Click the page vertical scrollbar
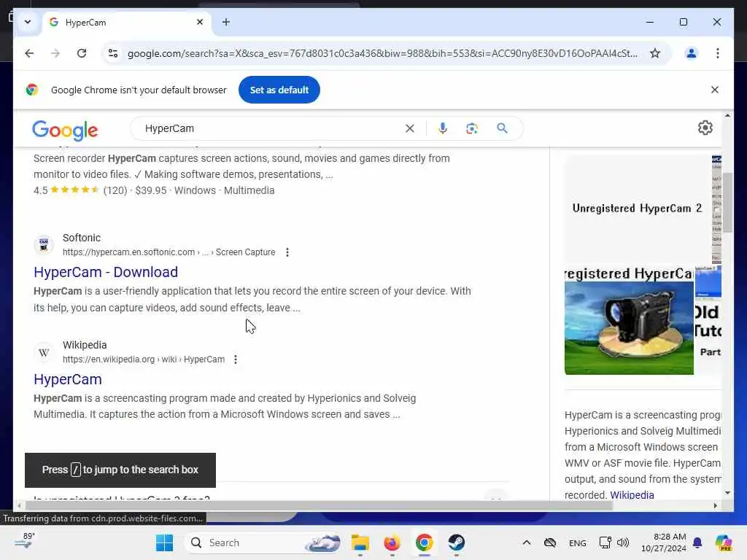This screenshot has width=747, height=560. point(727,203)
